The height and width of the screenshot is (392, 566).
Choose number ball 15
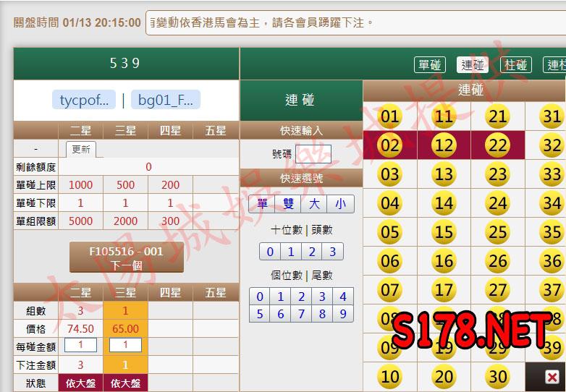tap(444, 232)
